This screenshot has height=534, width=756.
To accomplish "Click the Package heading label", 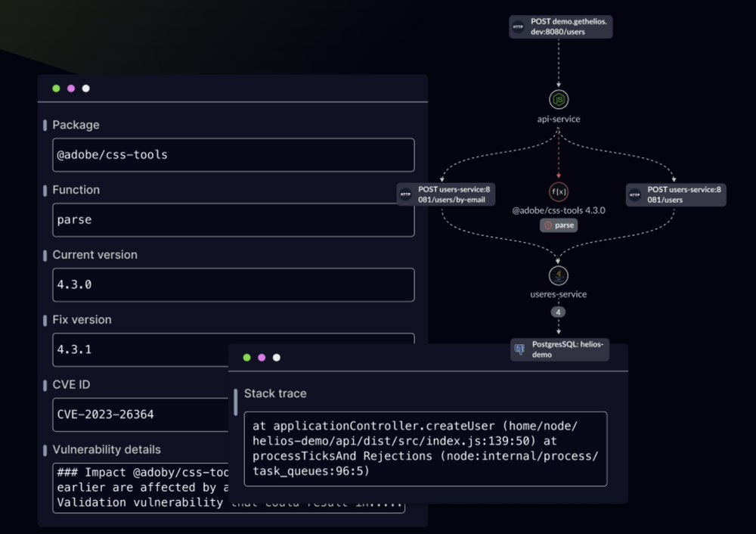I will (76, 125).
